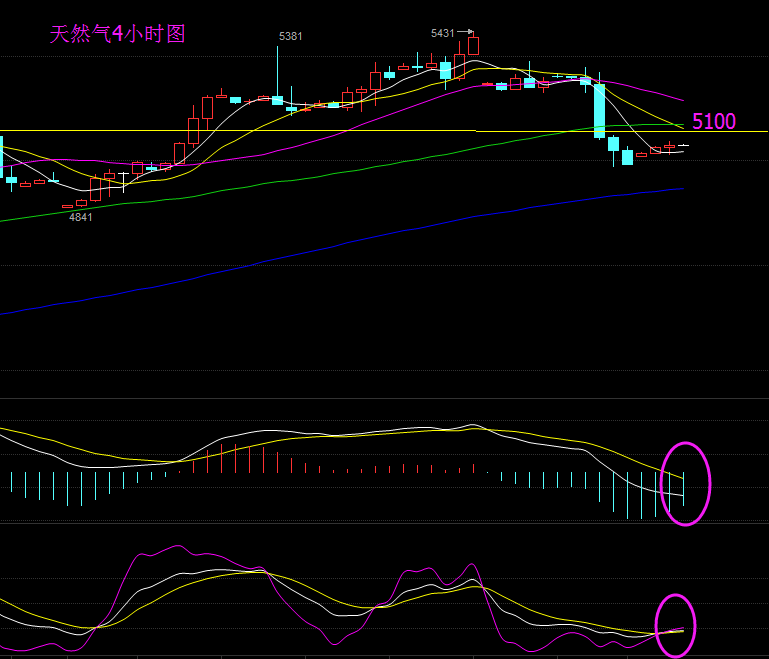
Task: Click the 4841 low price label
Action: pos(81,217)
